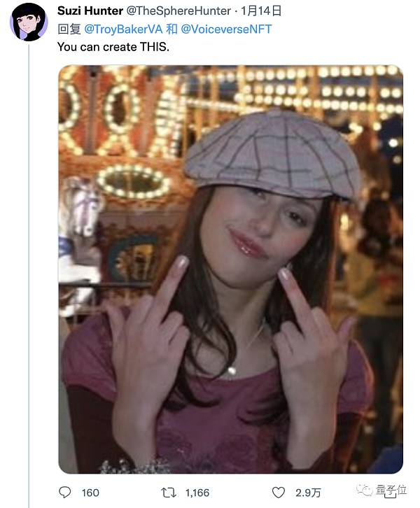
Task: Click the 量子位 watermark text
Action: click(x=391, y=490)
